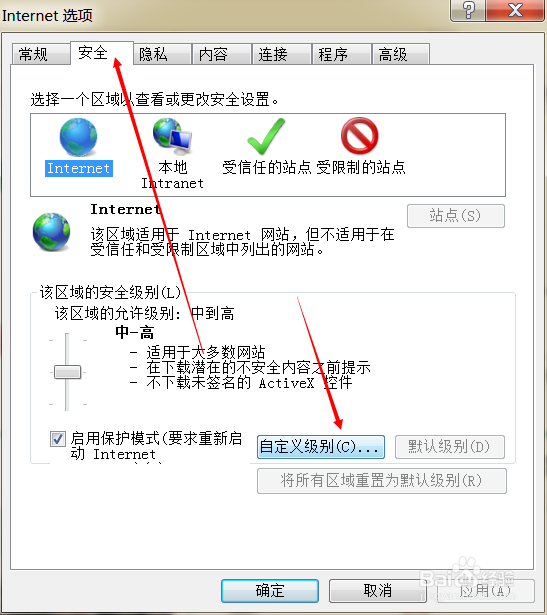Open the 隐私 tab
Image resolution: width=547 pixels, height=615 pixels.
pos(162,54)
